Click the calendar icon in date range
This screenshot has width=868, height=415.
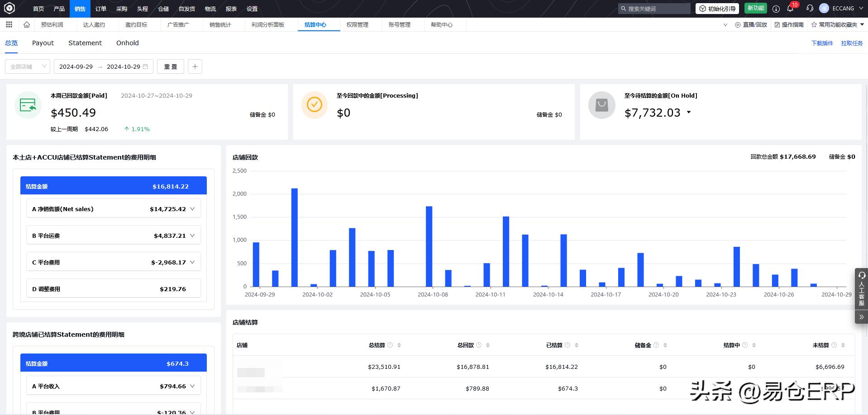click(x=145, y=66)
